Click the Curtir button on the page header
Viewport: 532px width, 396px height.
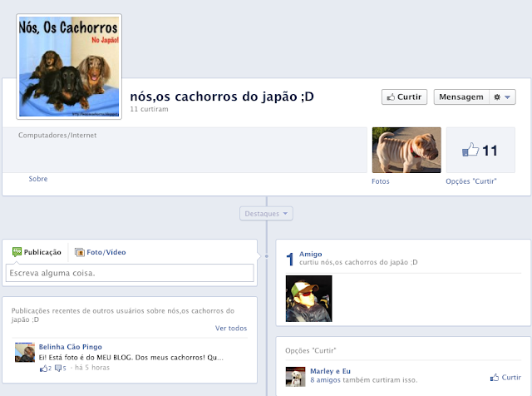click(x=404, y=97)
